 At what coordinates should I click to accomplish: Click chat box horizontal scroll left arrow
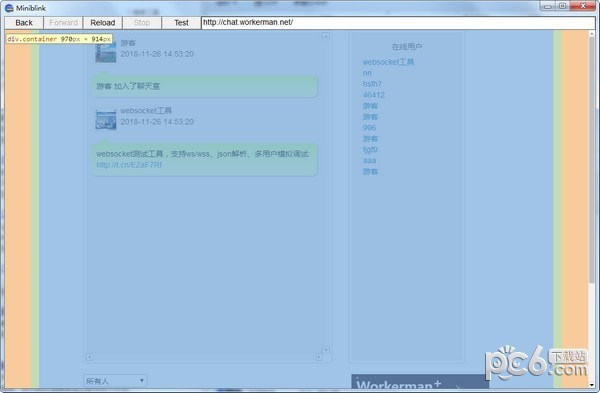(89, 357)
